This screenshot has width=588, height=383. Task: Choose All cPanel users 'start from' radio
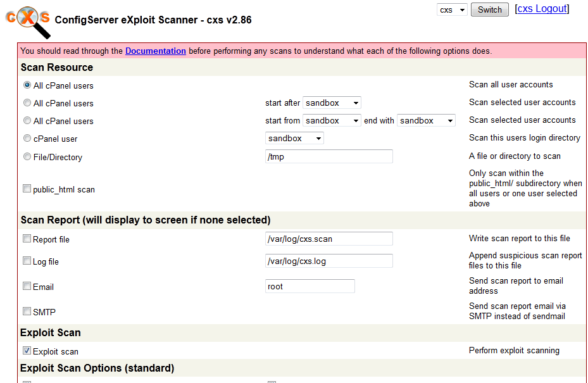tap(27, 120)
